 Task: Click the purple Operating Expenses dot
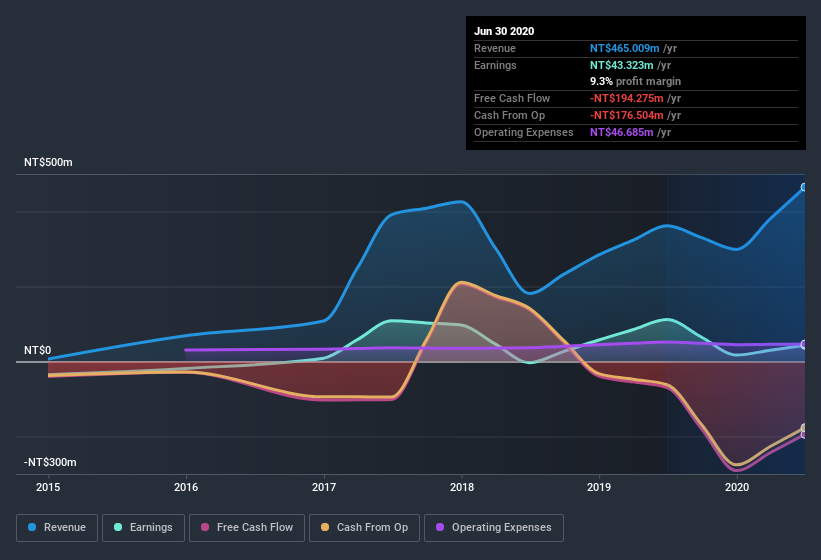click(440, 527)
